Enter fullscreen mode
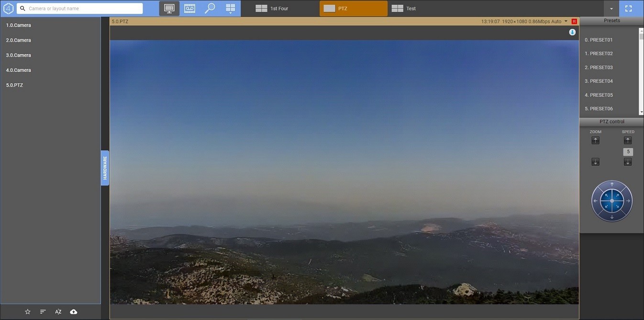 tap(628, 9)
